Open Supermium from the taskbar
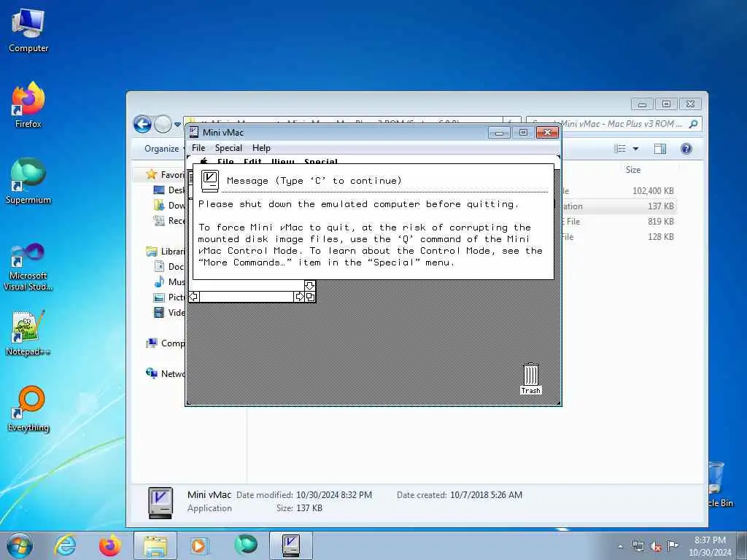This screenshot has width=747, height=560. 245,545
